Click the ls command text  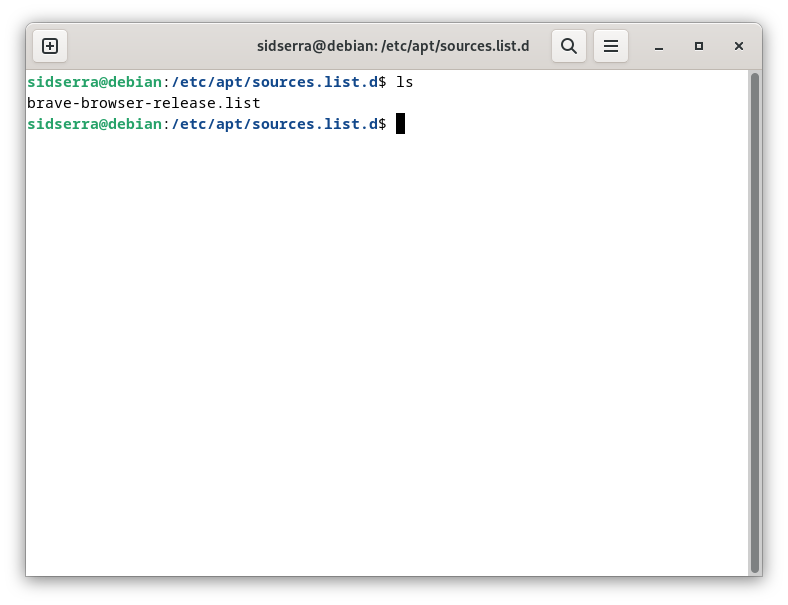click(405, 82)
